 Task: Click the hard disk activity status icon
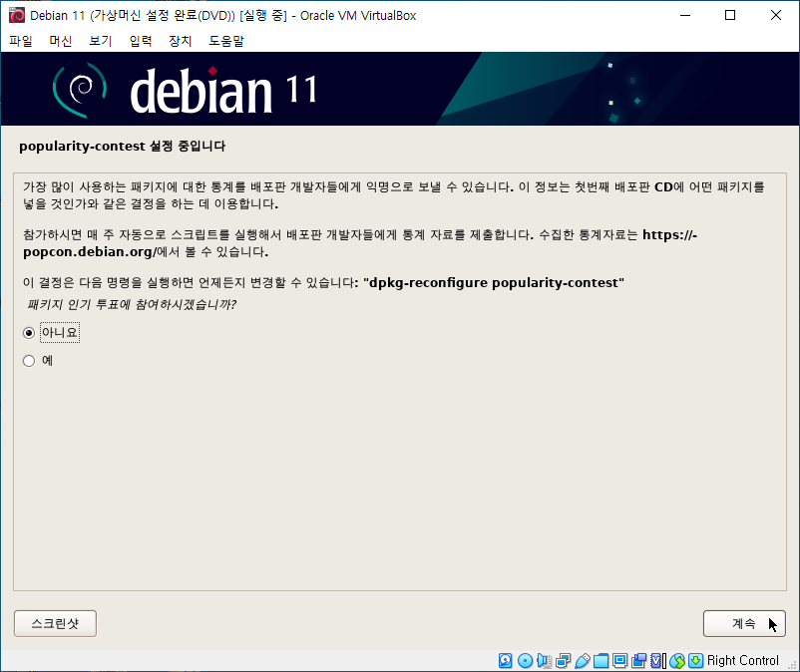[x=505, y=660]
